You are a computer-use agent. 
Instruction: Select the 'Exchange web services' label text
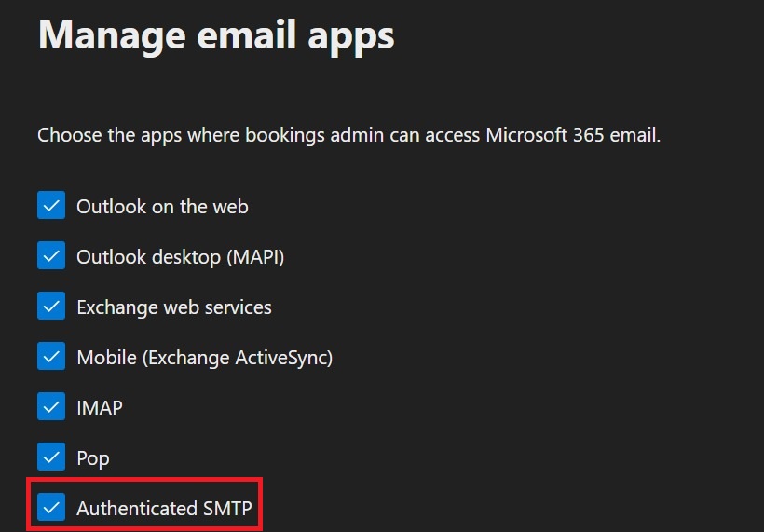(174, 307)
